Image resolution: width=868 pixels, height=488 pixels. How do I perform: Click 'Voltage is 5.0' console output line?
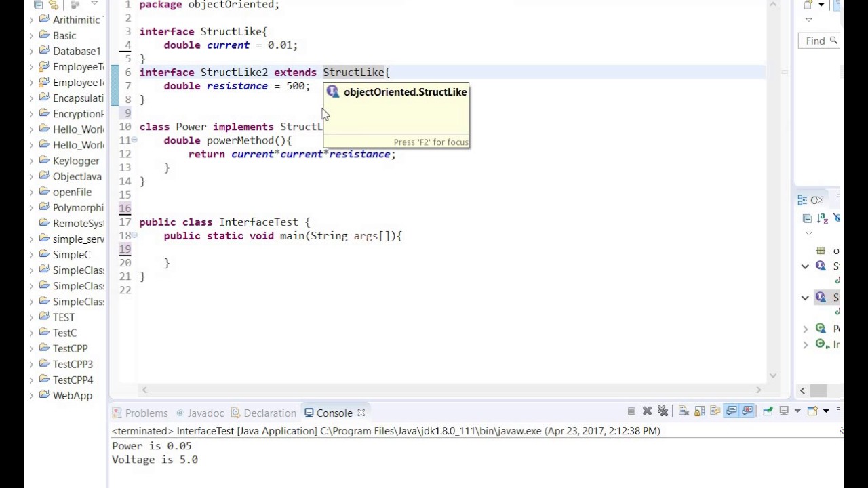pos(155,460)
